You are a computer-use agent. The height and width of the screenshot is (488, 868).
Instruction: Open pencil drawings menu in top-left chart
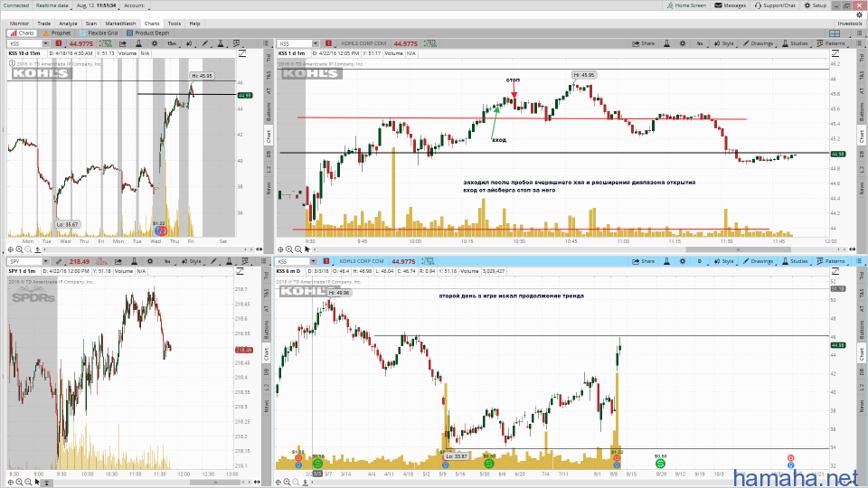205,43
